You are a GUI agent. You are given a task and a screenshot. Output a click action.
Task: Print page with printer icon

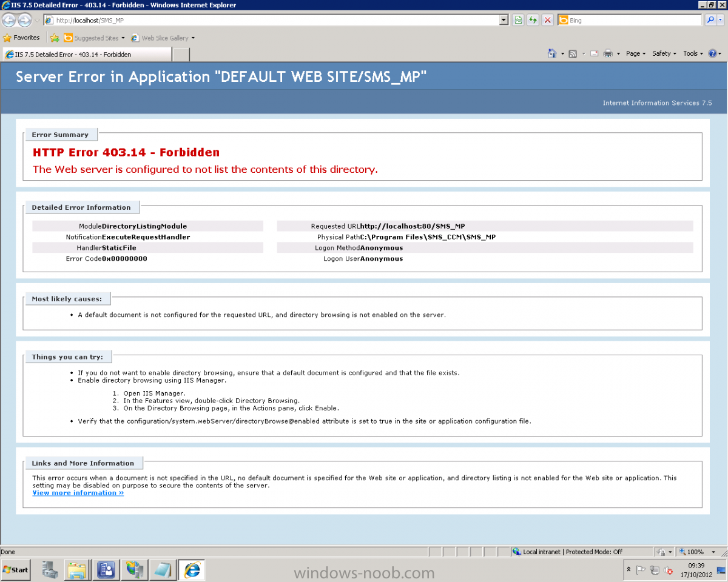608,53
